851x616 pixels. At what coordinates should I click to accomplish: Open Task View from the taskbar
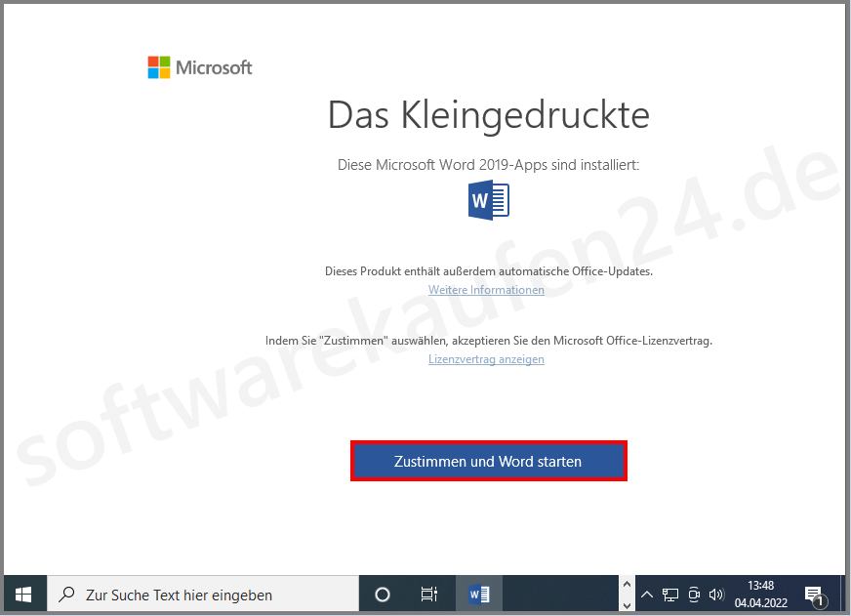pos(428,593)
